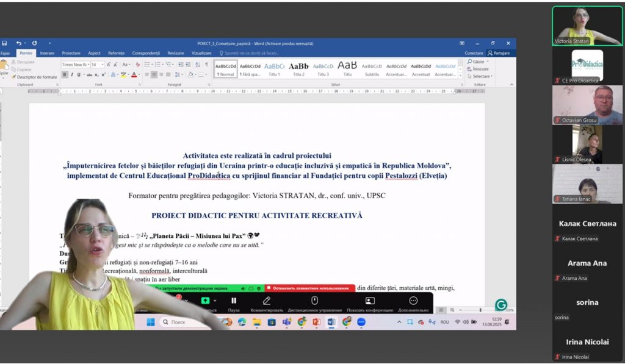Adjust the zoom slider in the status bar
This screenshot has width=625, height=364.
[x=480, y=310]
